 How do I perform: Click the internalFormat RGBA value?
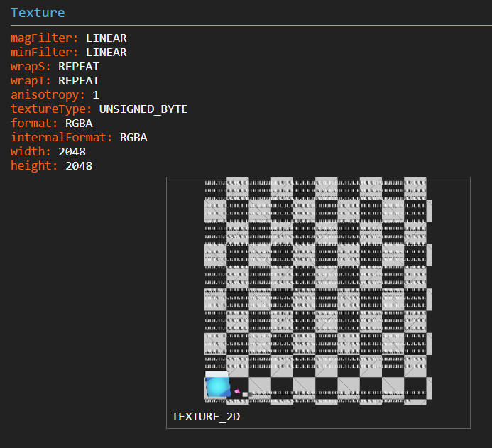click(133, 138)
